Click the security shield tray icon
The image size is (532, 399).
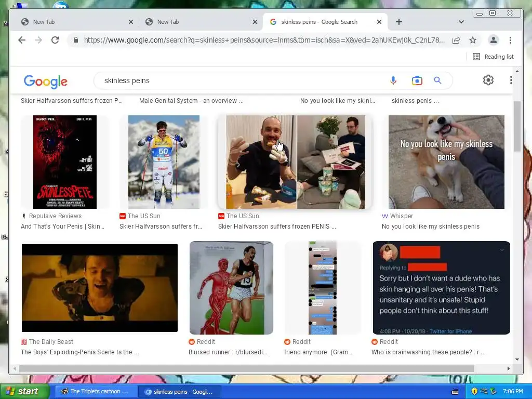(x=474, y=391)
